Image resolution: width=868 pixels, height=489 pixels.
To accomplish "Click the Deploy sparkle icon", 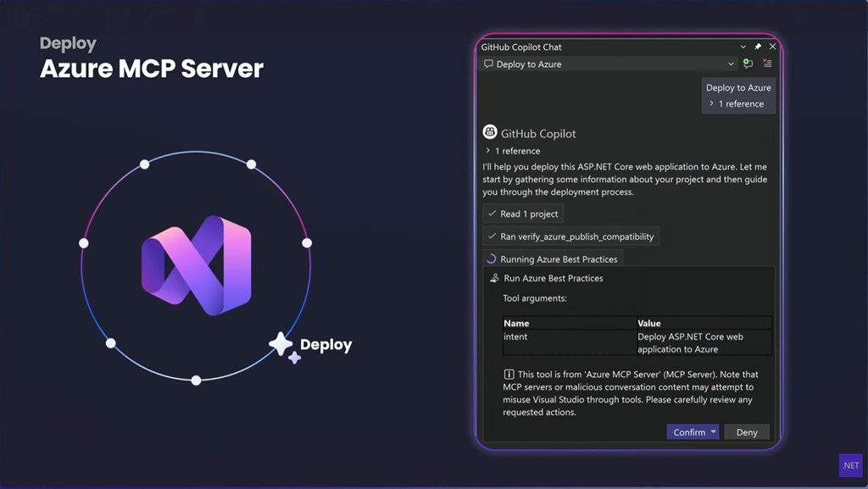I will 283,346.
